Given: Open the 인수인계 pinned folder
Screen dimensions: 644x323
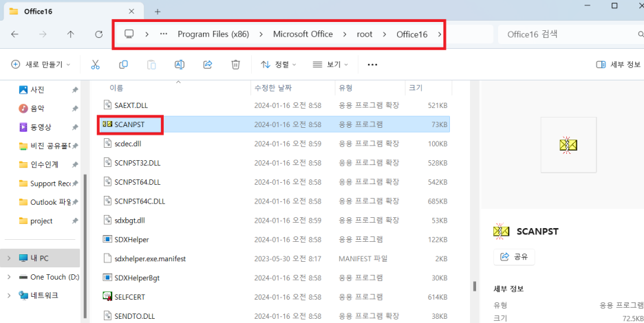Looking at the screenshot, I should pos(44,164).
